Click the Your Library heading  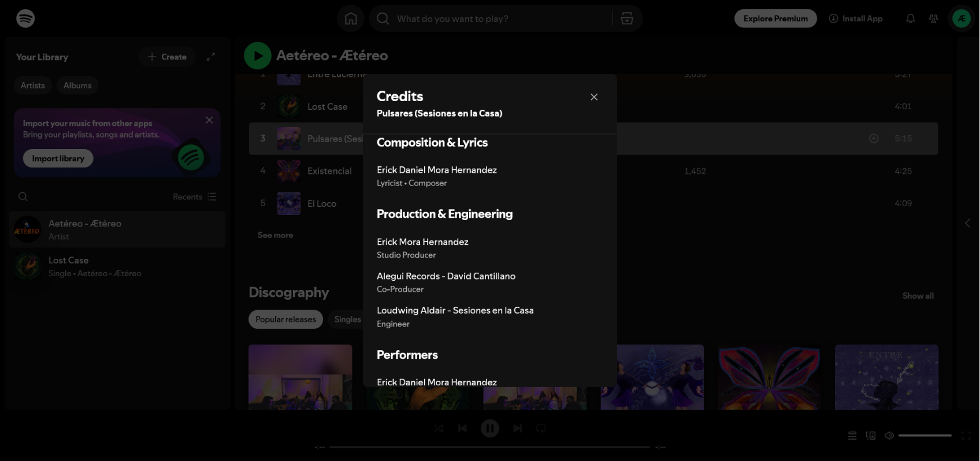42,57
